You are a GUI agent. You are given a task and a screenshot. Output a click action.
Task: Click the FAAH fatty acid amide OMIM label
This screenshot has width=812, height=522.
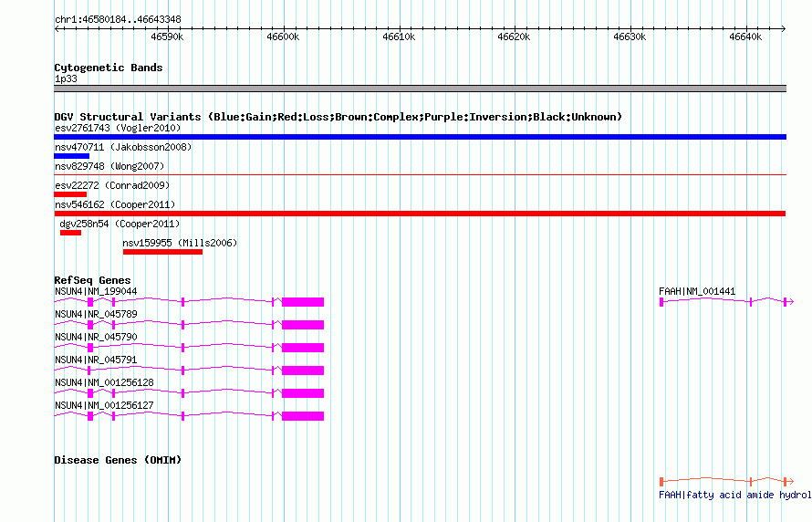[x=734, y=495]
